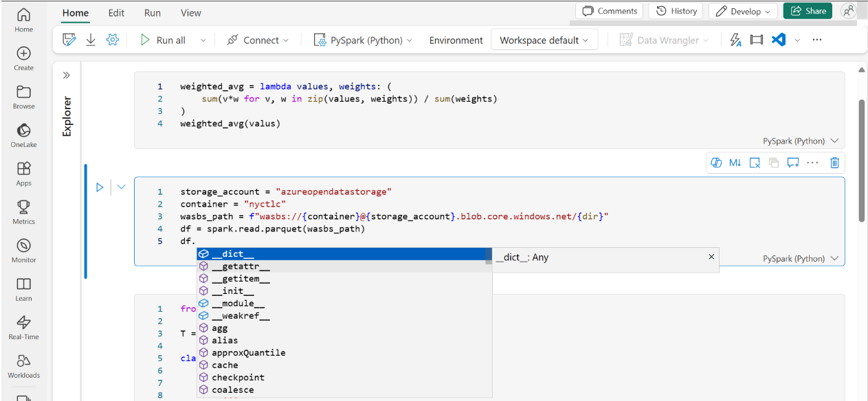Viewport: 868px width, 401px height.
Task: Click the autocomplete list scrollbar
Action: click(489, 255)
